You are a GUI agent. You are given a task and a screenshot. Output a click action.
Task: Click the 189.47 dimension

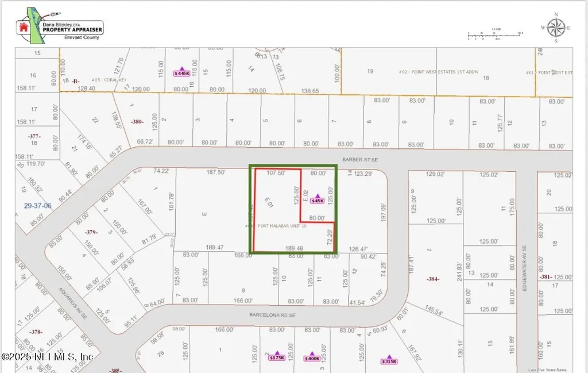215,247
